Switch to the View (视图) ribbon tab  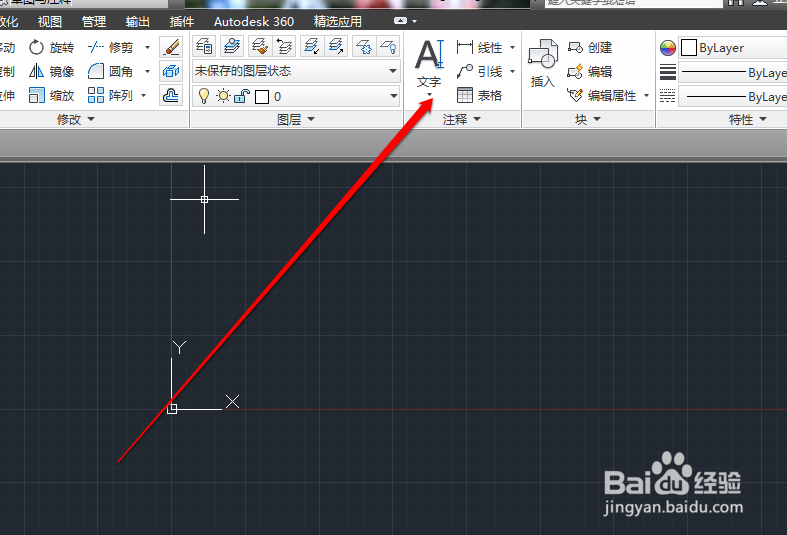click(x=50, y=22)
